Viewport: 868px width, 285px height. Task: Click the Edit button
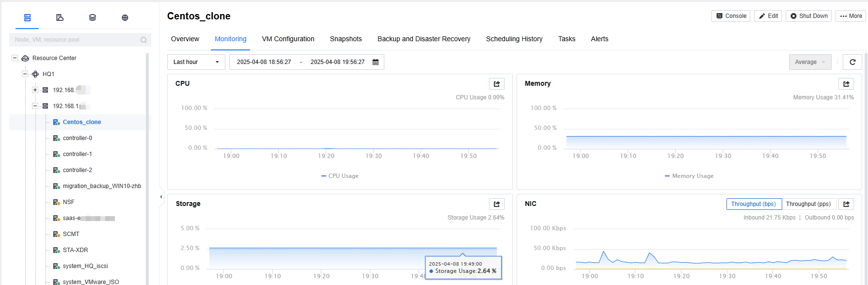768,16
